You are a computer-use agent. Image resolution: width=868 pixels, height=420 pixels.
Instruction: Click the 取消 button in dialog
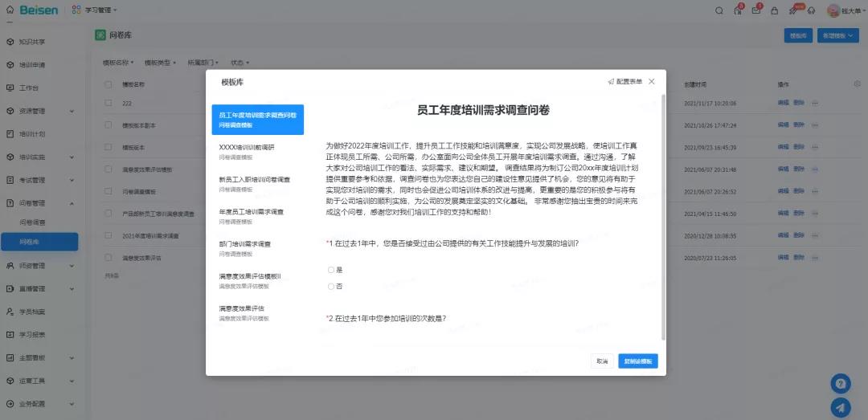coord(602,361)
